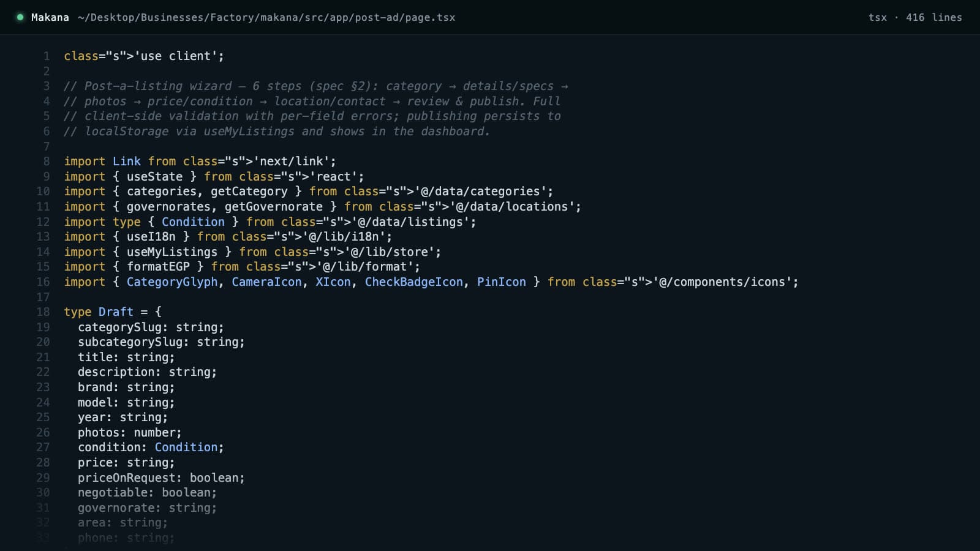Click the photos property

click(x=99, y=432)
